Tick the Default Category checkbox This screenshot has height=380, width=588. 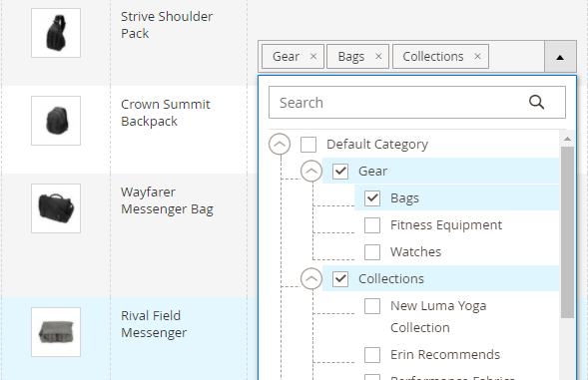308,145
